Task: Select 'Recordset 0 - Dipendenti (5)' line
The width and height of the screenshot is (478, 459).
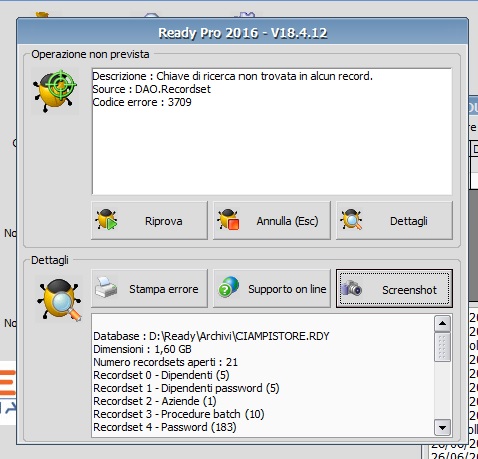Action: pos(161,375)
